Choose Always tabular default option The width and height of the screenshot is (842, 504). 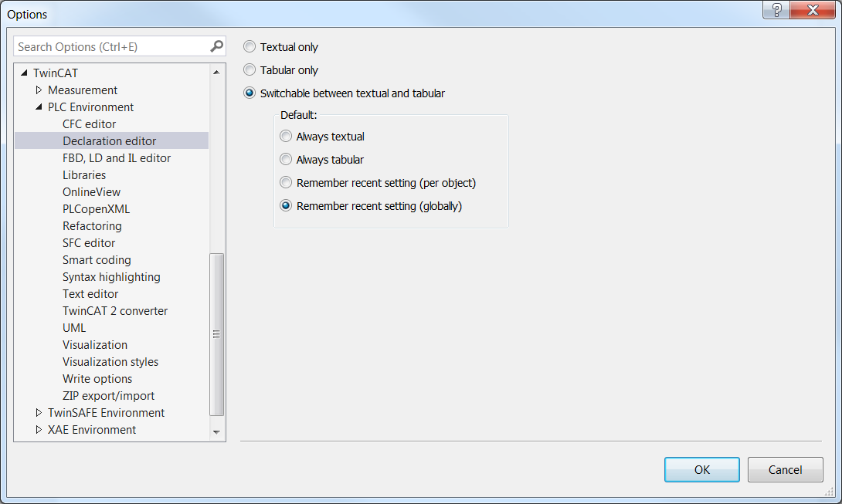(x=286, y=160)
